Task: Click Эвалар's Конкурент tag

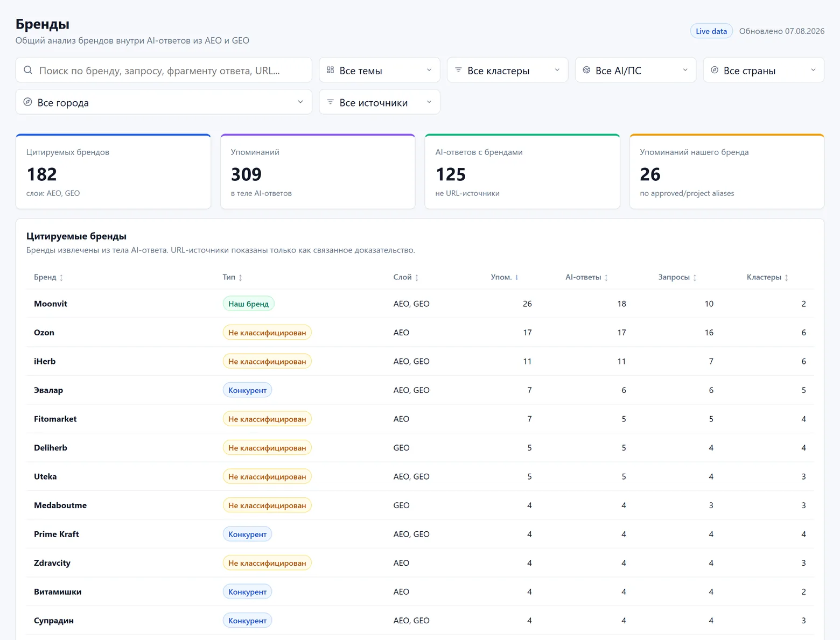Action: [x=247, y=390]
